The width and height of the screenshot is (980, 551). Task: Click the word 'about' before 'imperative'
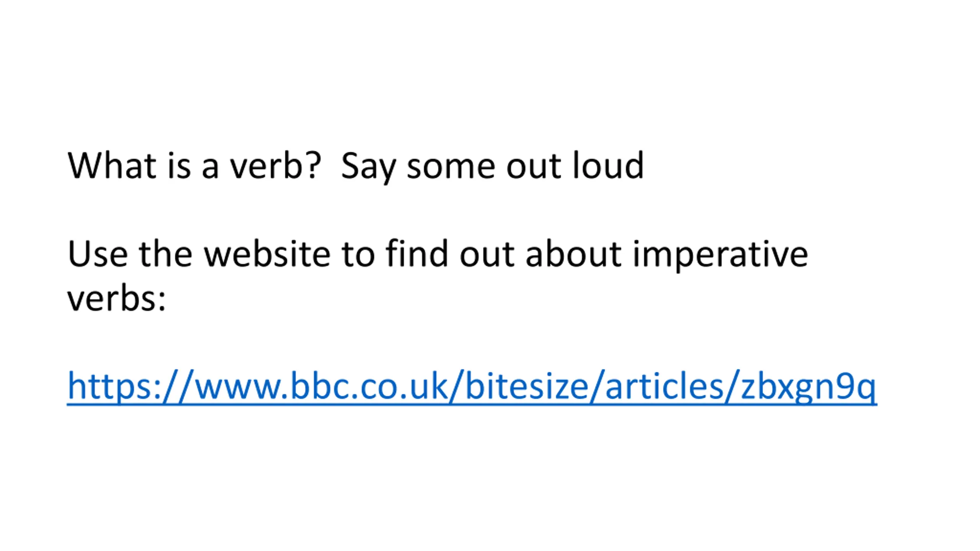[573, 254]
